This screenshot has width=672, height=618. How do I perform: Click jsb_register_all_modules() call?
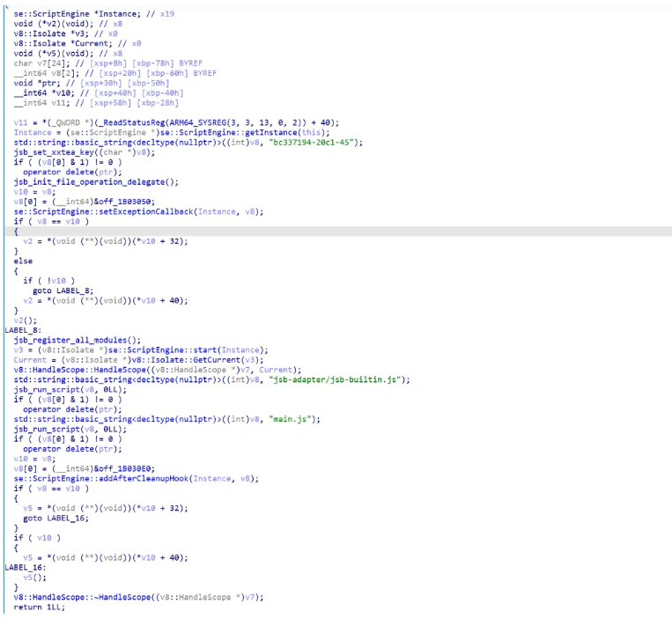coord(78,340)
